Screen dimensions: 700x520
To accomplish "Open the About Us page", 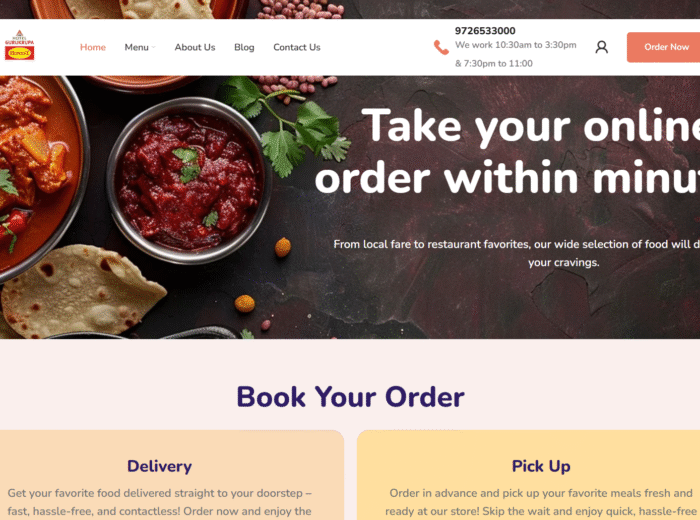I will pos(195,47).
